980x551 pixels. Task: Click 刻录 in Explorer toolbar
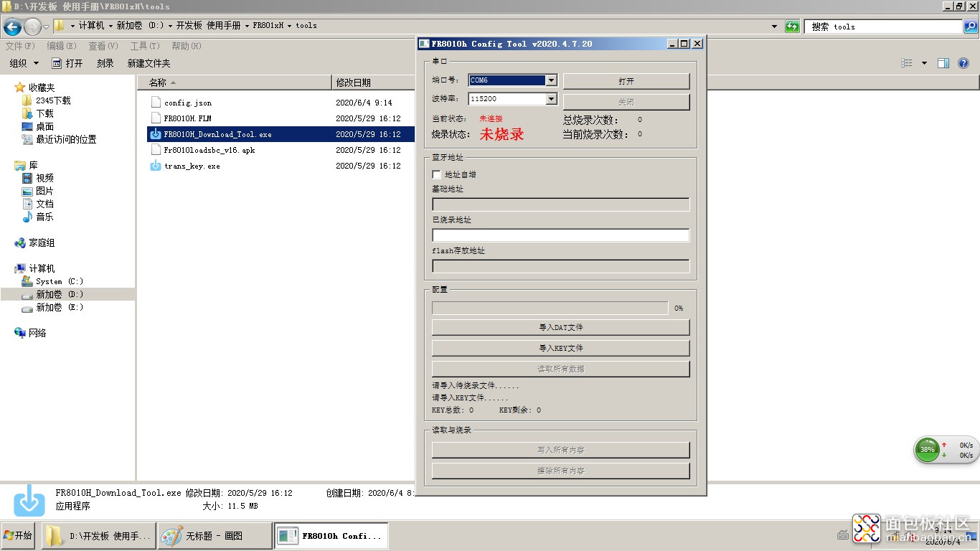coord(105,63)
